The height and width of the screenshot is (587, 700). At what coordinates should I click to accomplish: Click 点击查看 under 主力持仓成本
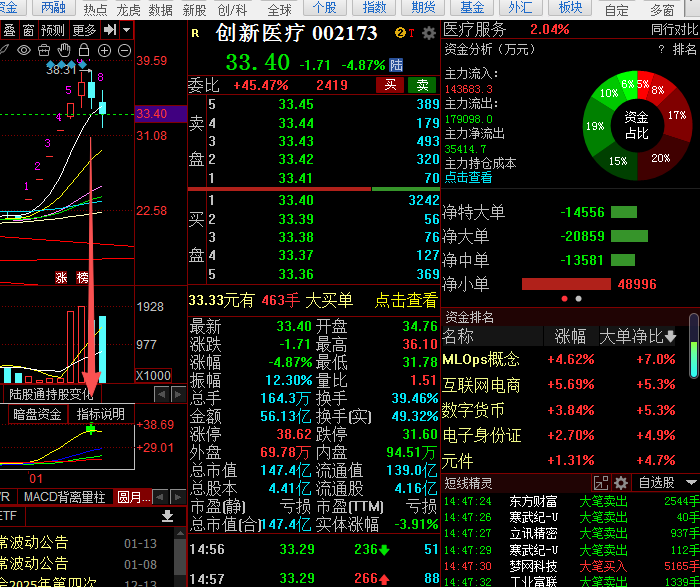coord(468,177)
